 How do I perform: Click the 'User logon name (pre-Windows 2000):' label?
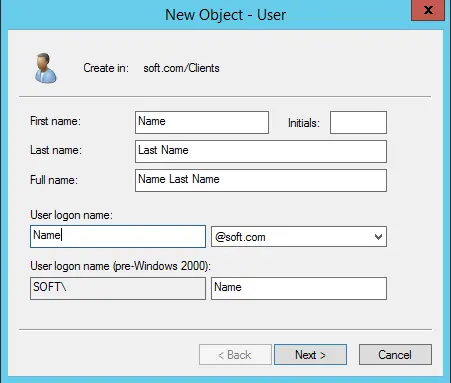click(x=120, y=266)
